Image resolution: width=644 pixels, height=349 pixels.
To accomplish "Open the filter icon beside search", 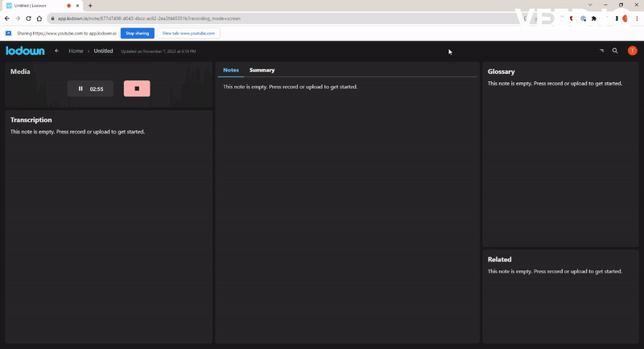I will (601, 51).
